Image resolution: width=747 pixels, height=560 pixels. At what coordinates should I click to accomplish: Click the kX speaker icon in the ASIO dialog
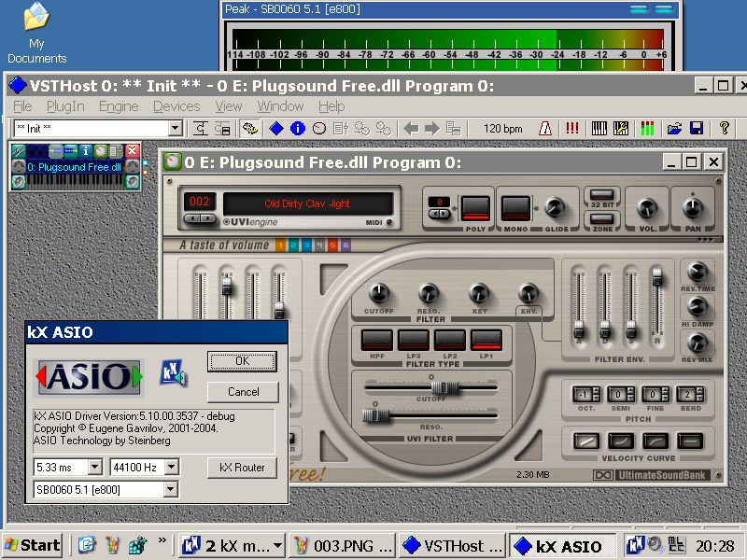click(173, 372)
